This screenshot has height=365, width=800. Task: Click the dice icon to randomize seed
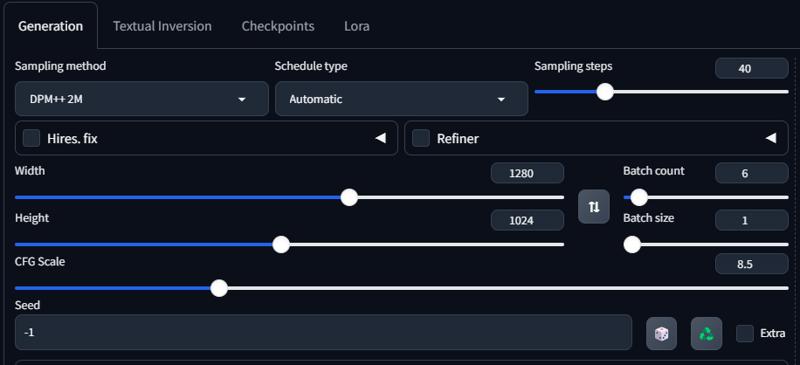coord(661,334)
